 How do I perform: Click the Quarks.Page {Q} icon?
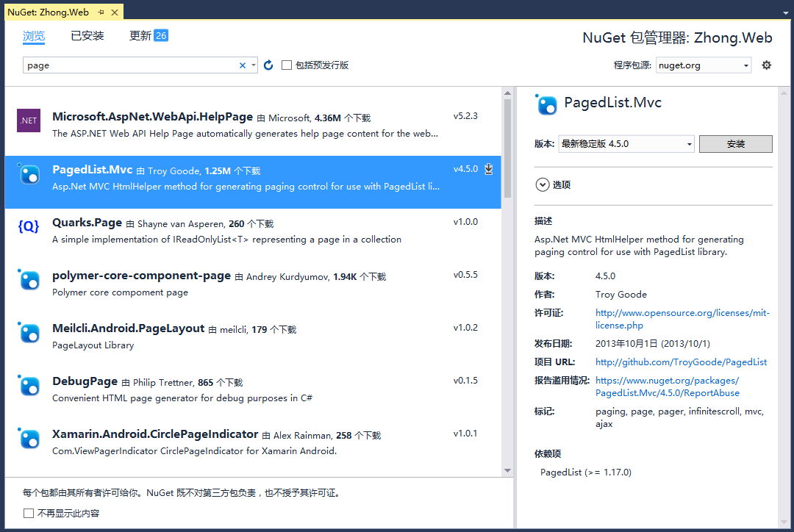click(29, 226)
